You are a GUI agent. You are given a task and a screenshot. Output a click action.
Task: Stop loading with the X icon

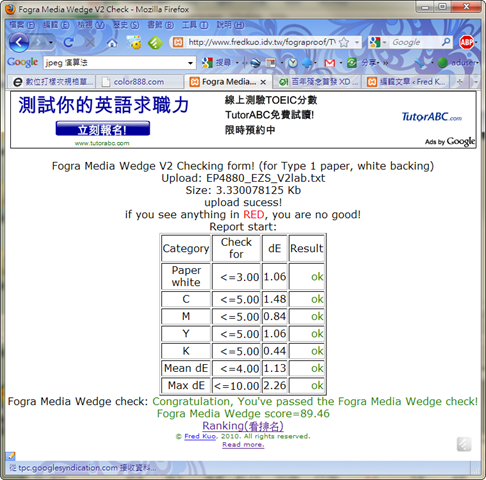(90, 42)
